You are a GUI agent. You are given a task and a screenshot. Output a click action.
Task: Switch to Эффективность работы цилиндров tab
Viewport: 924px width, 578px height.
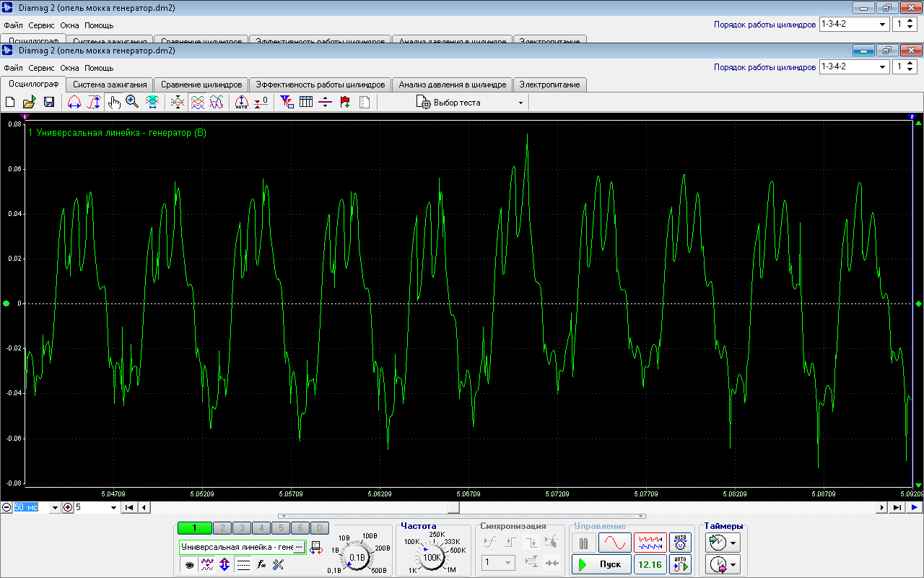[x=321, y=85]
